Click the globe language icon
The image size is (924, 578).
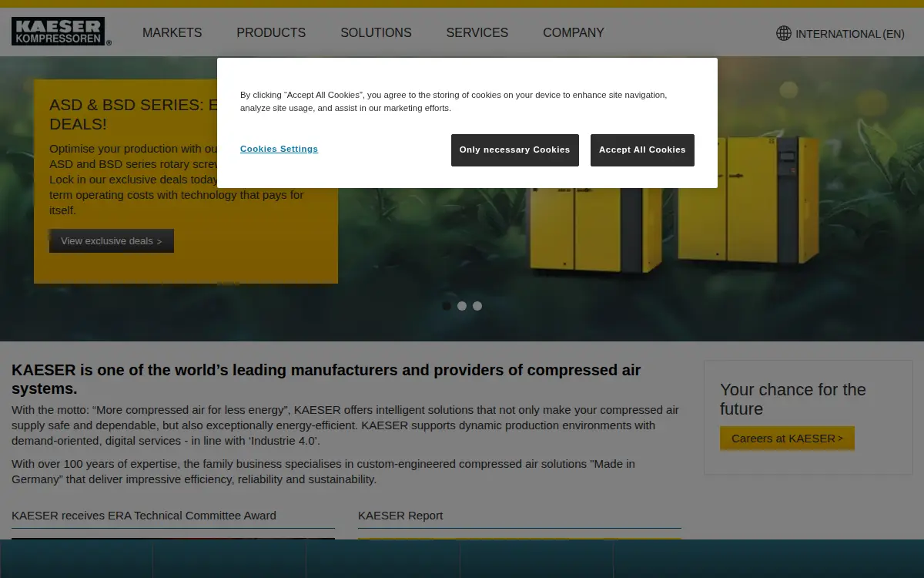pyautogui.click(x=784, y=33)
